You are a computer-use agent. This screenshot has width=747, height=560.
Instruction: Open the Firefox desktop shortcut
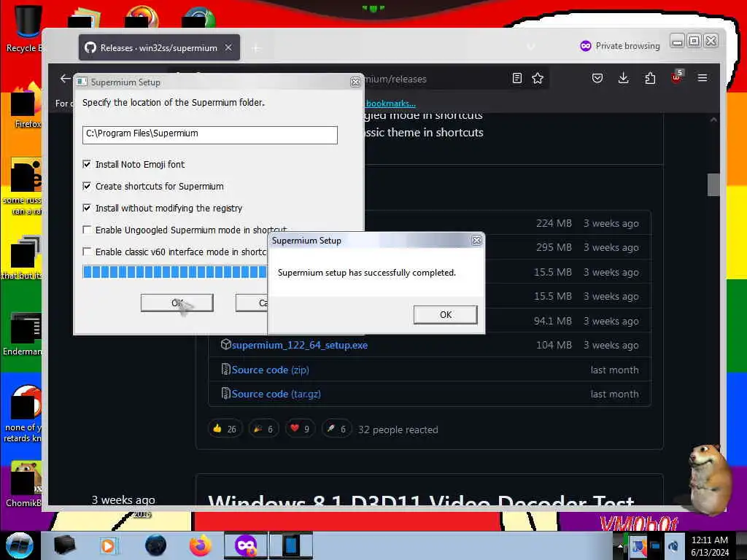coord(26,106)
